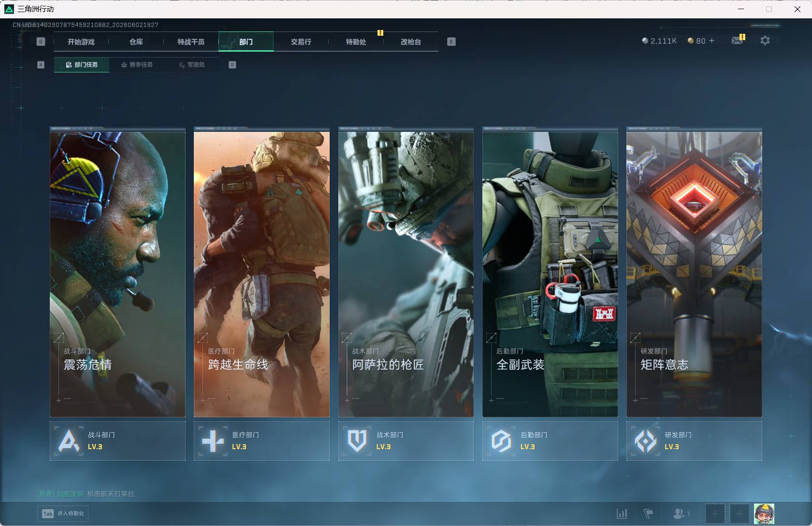The width and height of the screenshot is (812, 526).
Task: Click the Tab 进入特勤处 button
Action: pos(63,513)
